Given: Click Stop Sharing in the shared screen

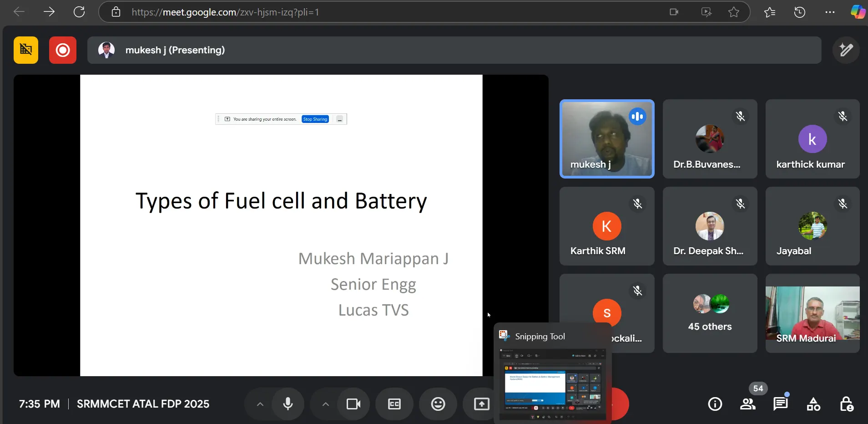Looking at the screenshot, I should click(x=315, y=119).
